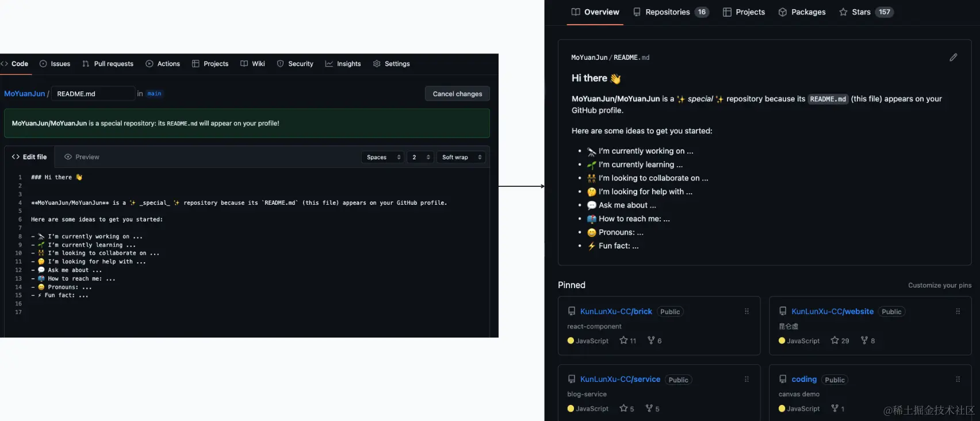Open the Issues tab
The width and height of the screenshot is (980, 421).
(x=55, y=64)
